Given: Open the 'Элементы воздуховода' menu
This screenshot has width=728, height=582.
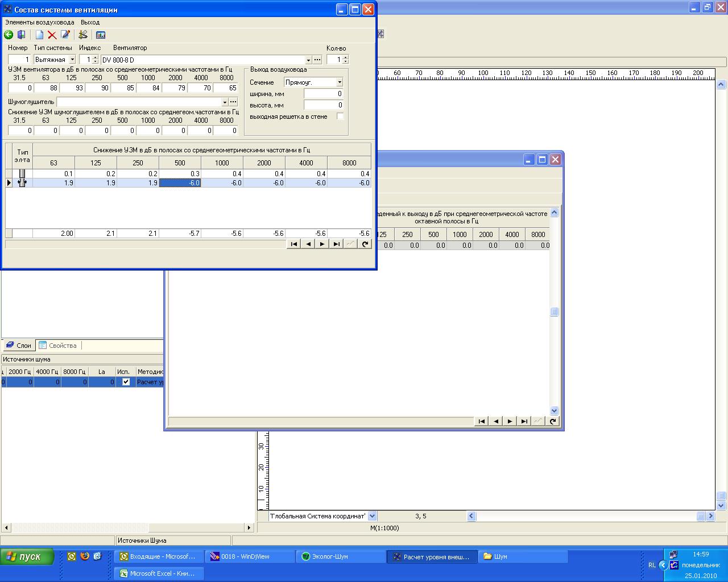Looking at the screenshot, I should (x=40, y=22).
